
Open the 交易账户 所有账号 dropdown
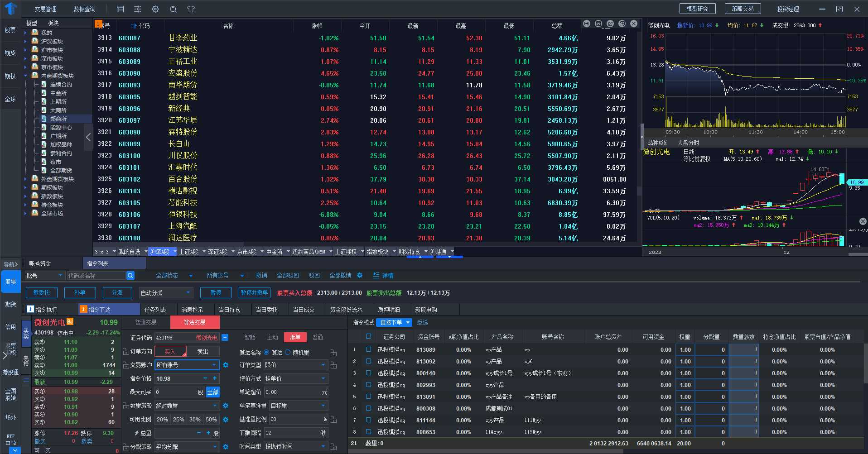click(187, 365)
